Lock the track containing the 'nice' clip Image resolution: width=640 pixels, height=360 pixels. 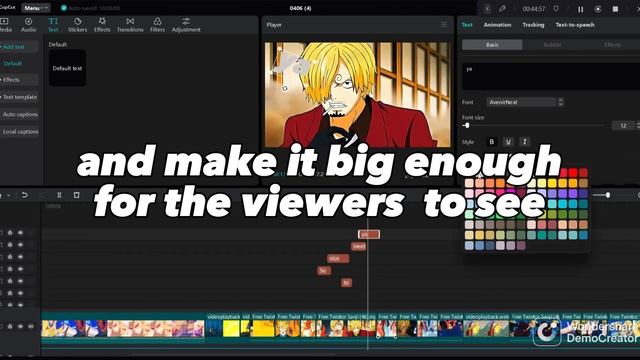(10, 257)
